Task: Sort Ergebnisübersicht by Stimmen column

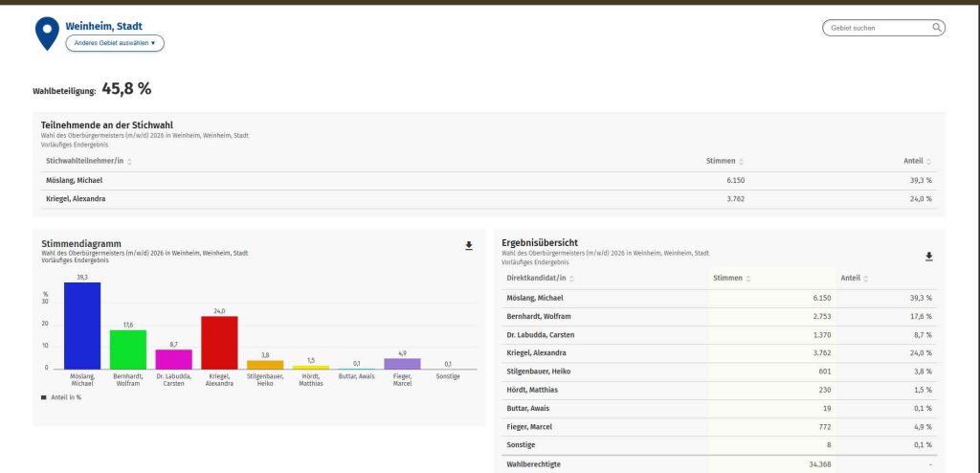Action: [x=732, y=278]
